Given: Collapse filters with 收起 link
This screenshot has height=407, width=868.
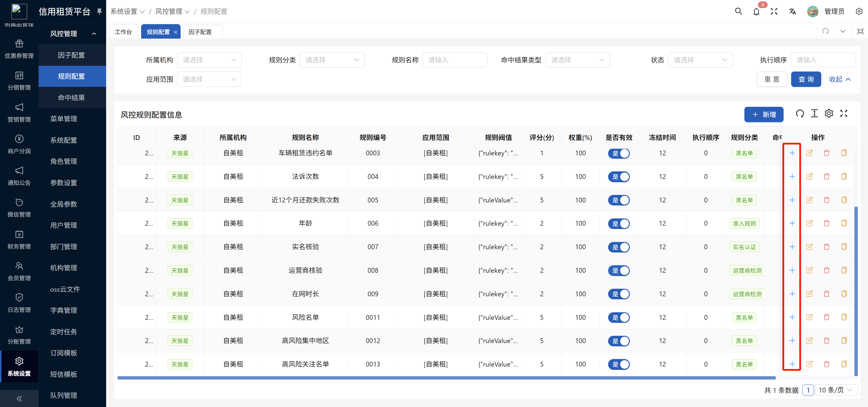Looking at the screenshot, I should tap(840, 79).
